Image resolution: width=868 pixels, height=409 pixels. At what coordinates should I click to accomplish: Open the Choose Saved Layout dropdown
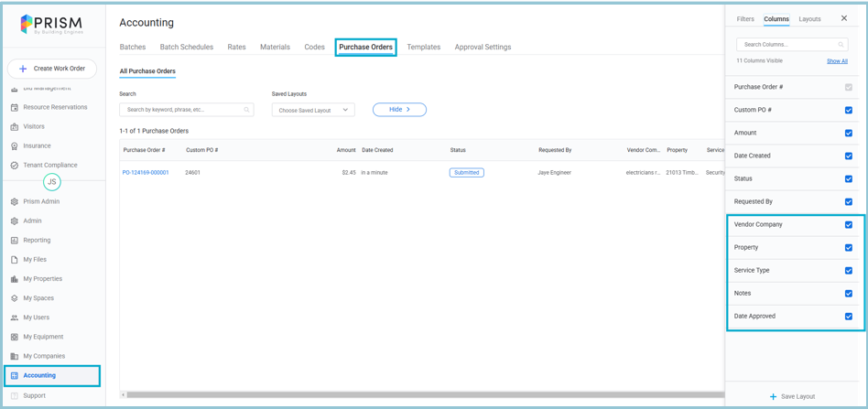pos(313,110)
